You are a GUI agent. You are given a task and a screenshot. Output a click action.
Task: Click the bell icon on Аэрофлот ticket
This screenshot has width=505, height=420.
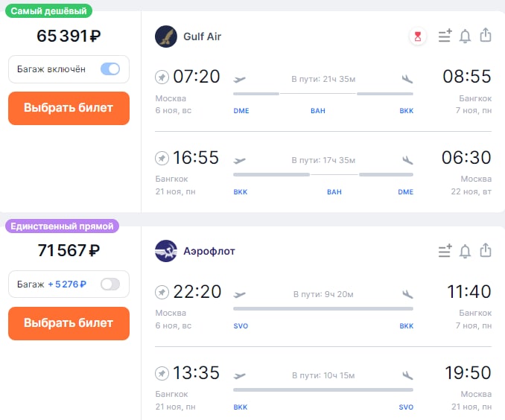(x=465, y=251)
